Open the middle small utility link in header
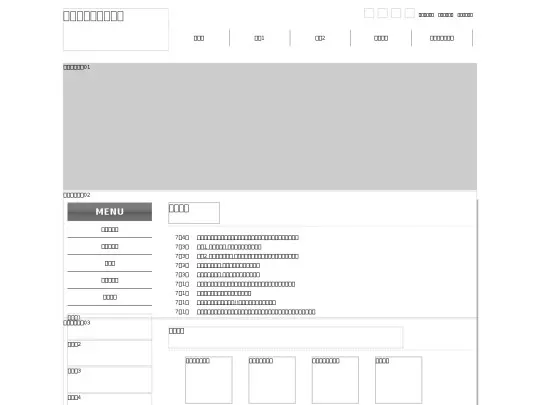540x405 pixels. (445, 15)
